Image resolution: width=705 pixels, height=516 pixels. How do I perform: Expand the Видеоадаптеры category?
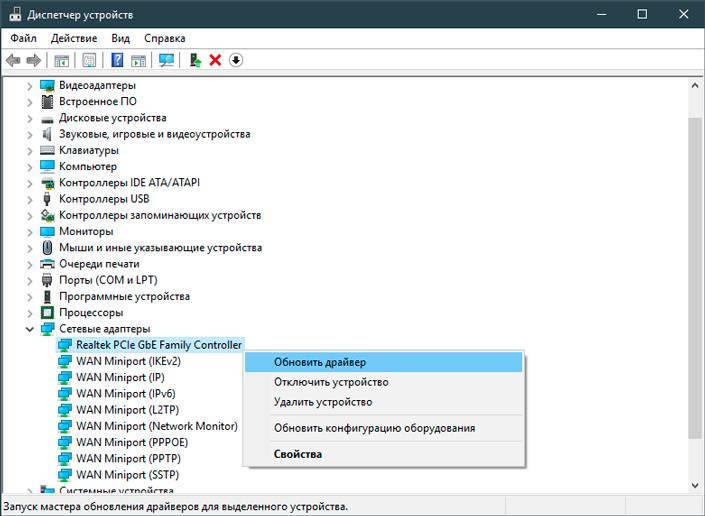point(30,86)
